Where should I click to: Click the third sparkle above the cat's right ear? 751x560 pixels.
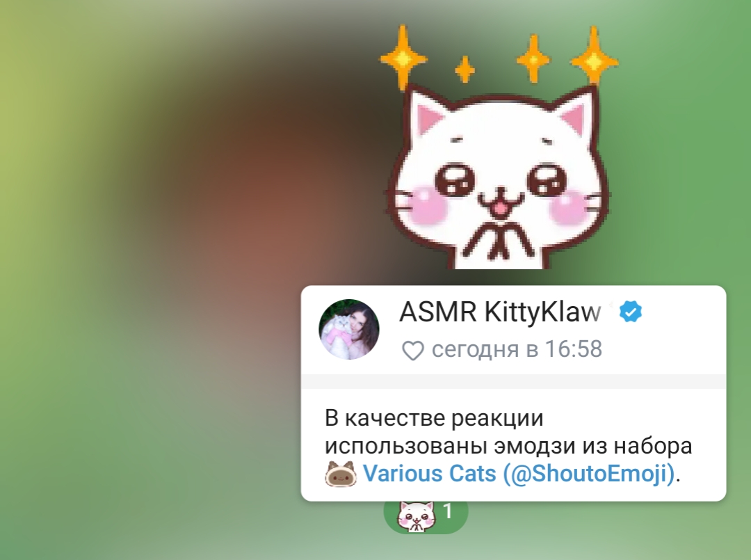[533, 59]
